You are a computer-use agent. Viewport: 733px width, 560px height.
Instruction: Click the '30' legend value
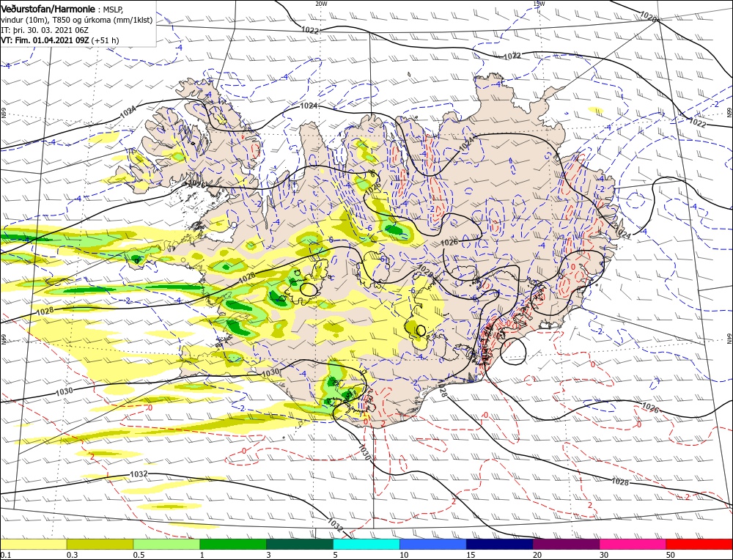click(x=604, y=555)
